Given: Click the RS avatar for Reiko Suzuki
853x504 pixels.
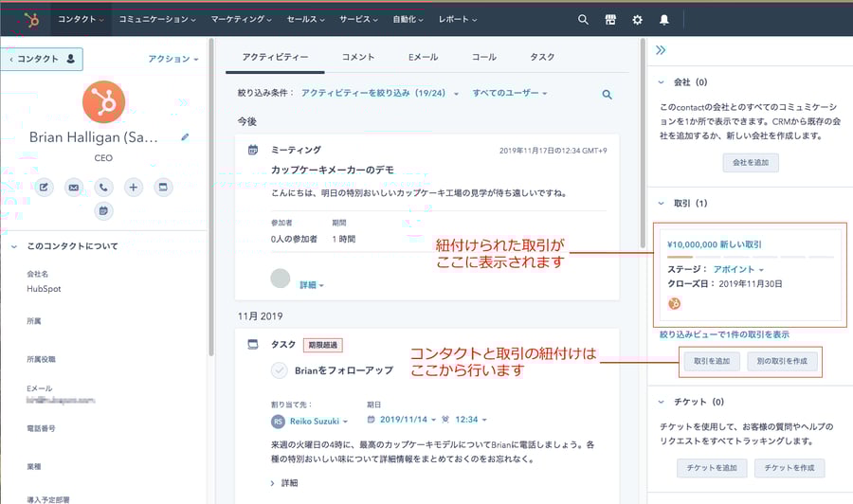Looking at the screenshot, I should coord(278,422).
